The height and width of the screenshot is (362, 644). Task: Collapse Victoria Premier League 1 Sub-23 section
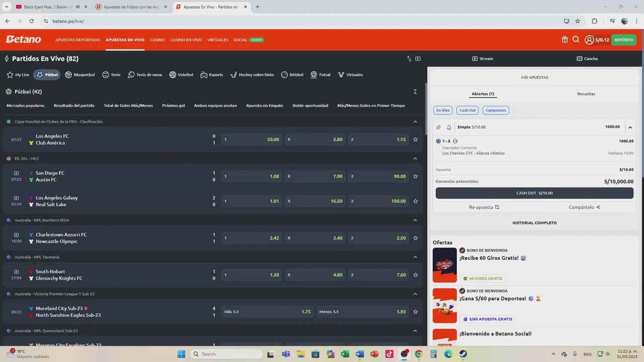415,294
